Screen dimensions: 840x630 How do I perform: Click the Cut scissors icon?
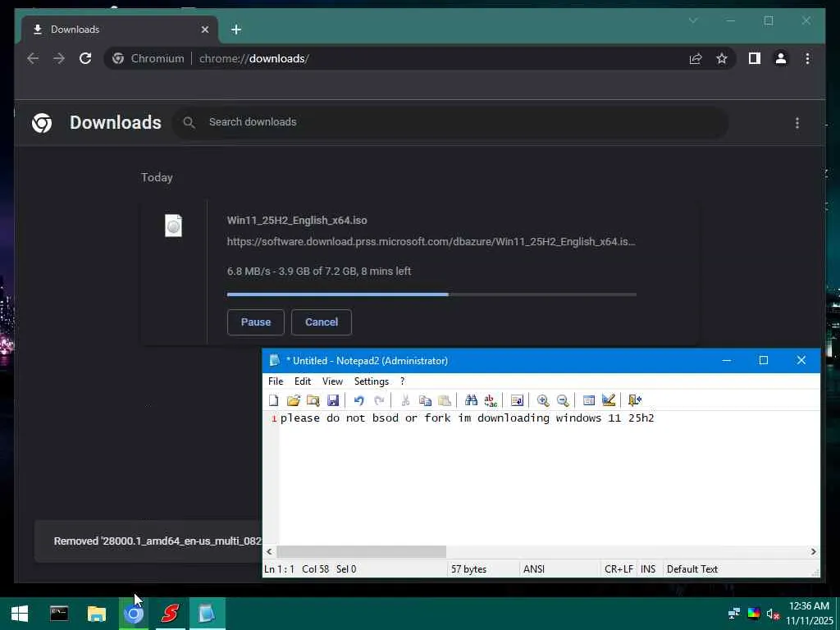pos(405,400)
